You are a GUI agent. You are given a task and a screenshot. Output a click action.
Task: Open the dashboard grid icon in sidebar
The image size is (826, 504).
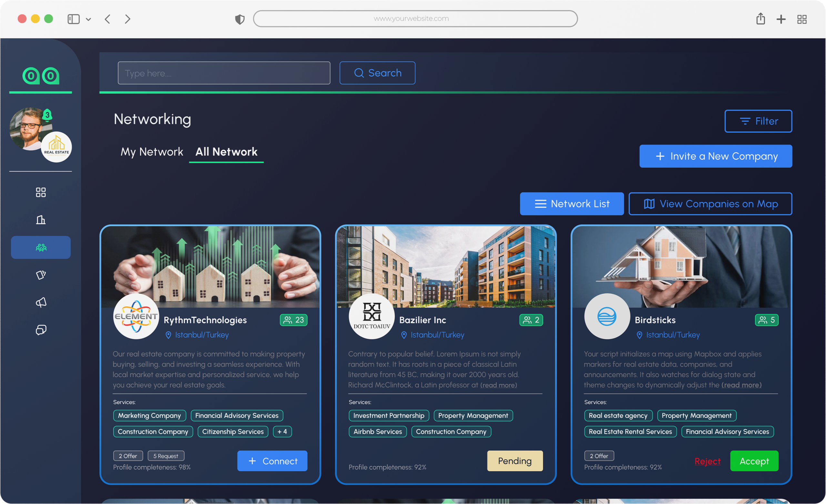[41, 193]
